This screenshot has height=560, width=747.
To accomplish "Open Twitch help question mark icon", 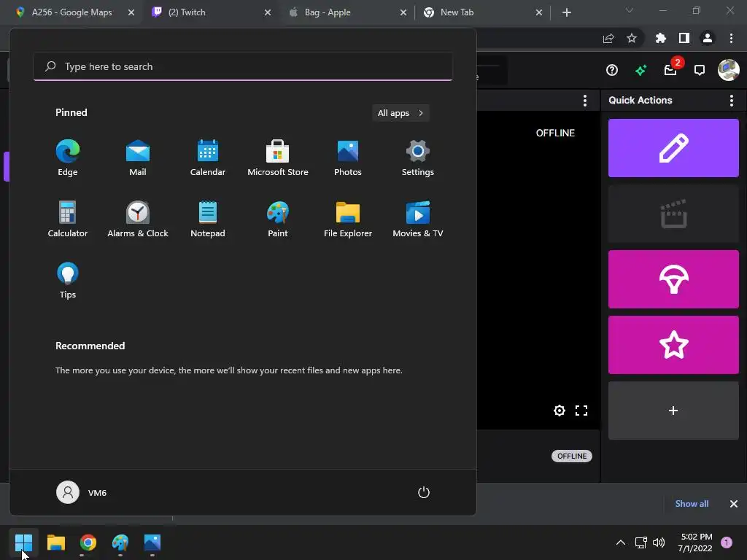I will (612, 71).
